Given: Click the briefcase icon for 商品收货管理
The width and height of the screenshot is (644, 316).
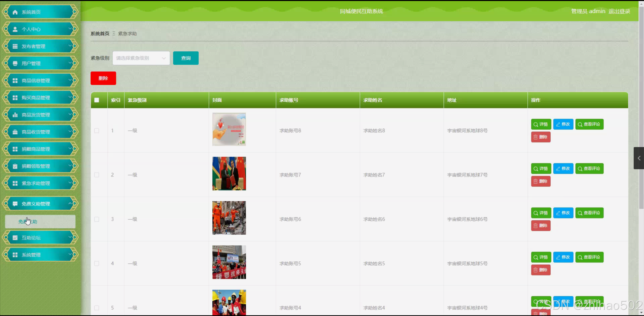Looking at the screenshot, I should (x=15, y=132).
